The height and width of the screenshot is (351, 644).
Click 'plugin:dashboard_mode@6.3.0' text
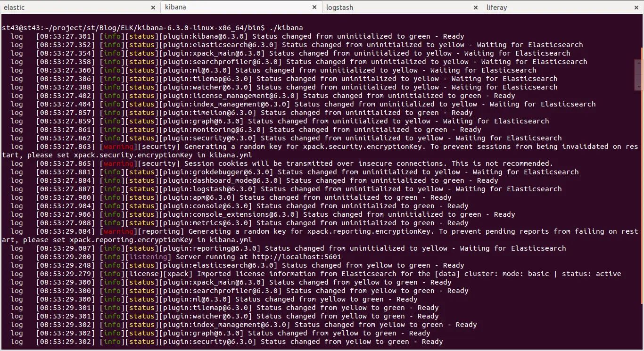click(221, 180)
